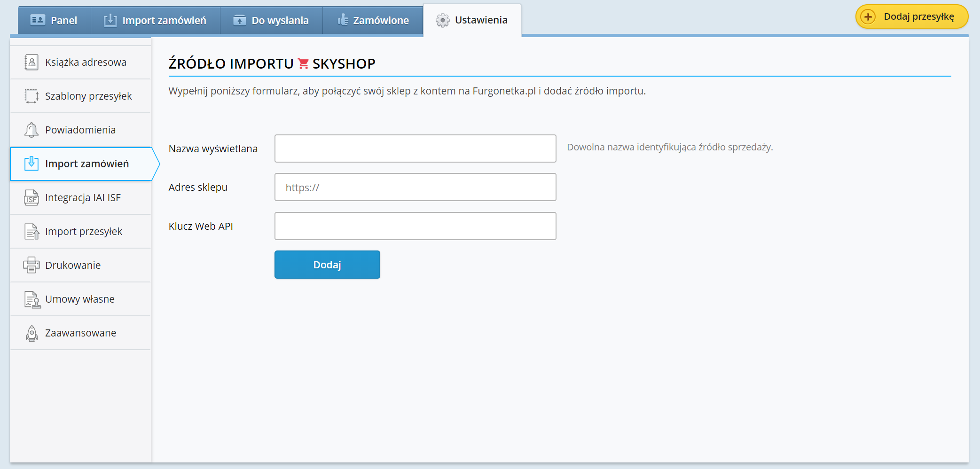
Task: Switch to Import zamówień top tab
Action: [x=156, y=20]
